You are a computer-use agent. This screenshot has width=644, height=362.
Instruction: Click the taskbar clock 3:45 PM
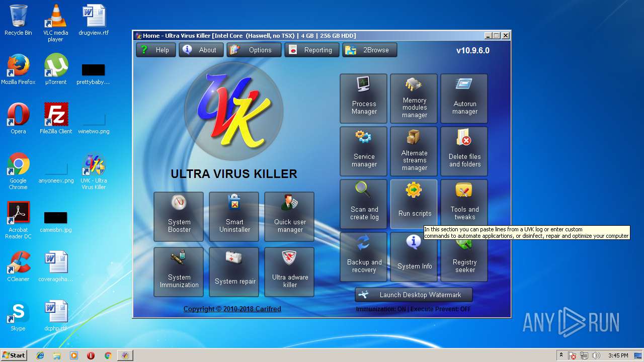[x=618, y=355]
